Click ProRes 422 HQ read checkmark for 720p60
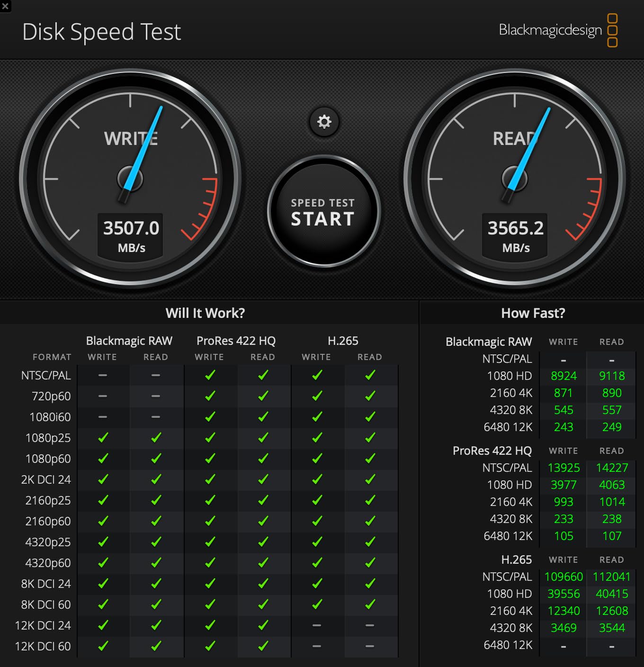The width and height of the screenshot is (644, 667). point(263,396)
